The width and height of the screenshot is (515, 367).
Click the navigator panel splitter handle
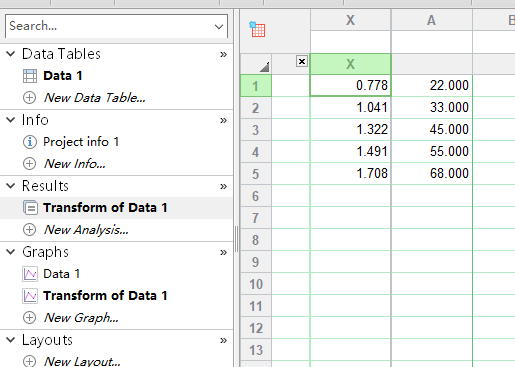click(x=237, y=239)
